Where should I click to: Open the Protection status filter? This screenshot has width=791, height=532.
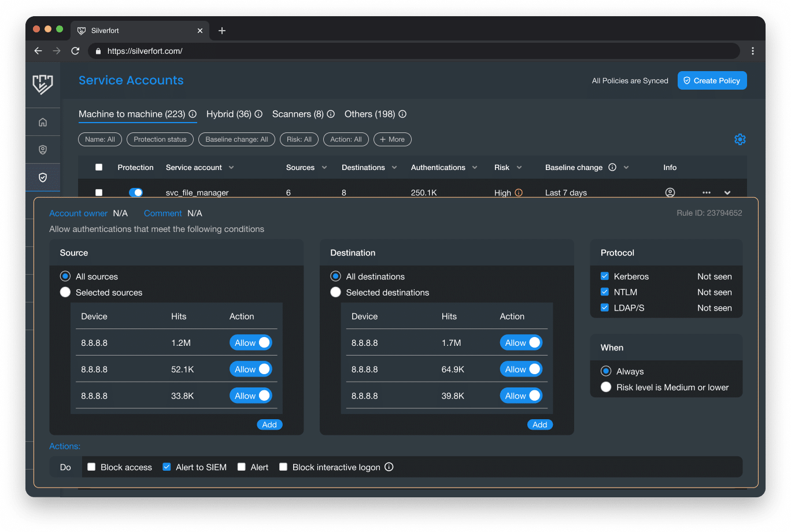(x=160, y=139)
